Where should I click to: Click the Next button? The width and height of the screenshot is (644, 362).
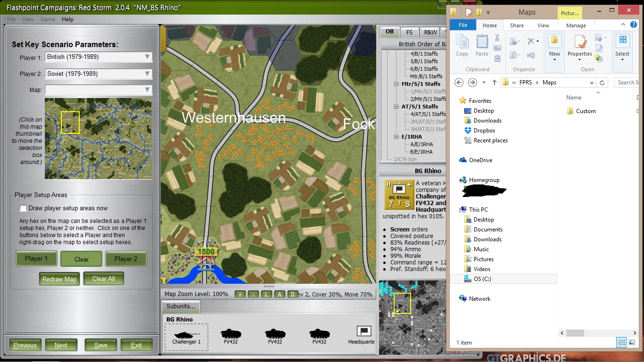[x=61, y=345]
